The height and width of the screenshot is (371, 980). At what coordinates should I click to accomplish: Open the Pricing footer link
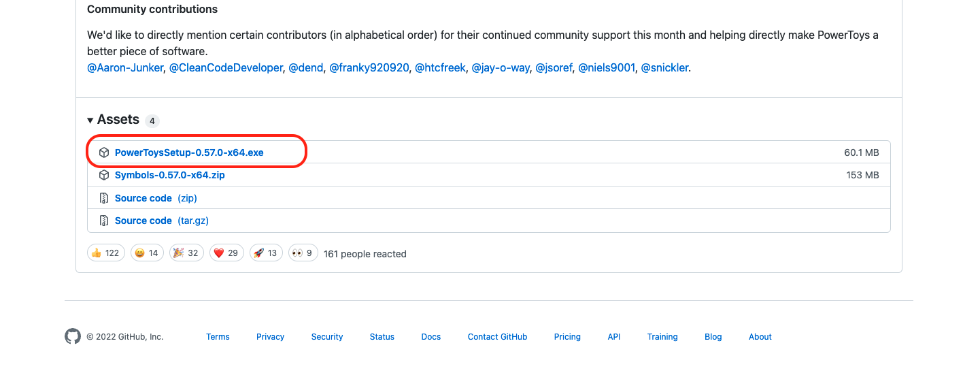point(567,337)
